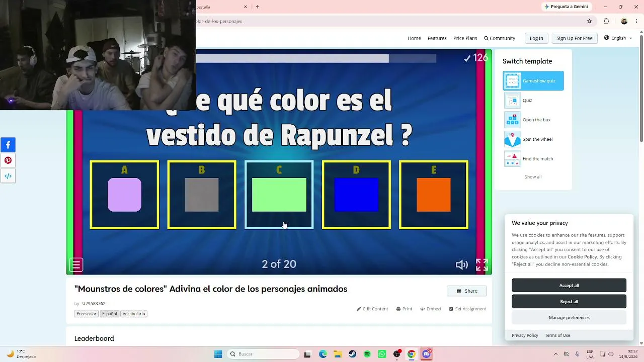Open OBS Studio from the taskbar
This screenshot has height=362, width=644.
click(397, 354)
